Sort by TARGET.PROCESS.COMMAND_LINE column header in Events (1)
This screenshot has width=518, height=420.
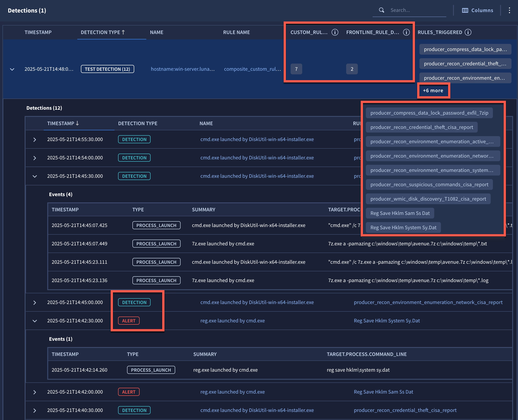[x=367, y=354]
